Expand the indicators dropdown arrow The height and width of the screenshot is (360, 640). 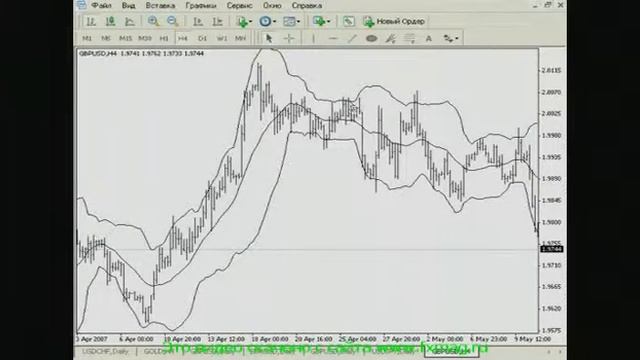(250, 22)
